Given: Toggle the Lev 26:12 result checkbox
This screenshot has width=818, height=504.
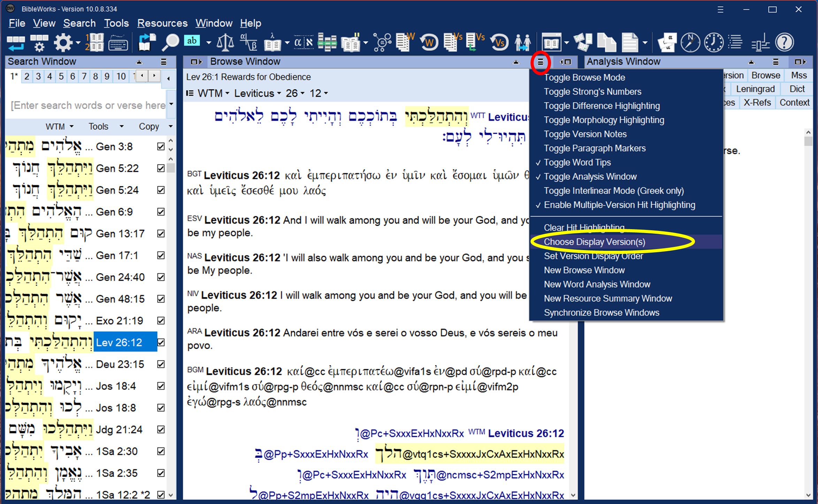Looking at the screenshot, I should click(161, 342).
